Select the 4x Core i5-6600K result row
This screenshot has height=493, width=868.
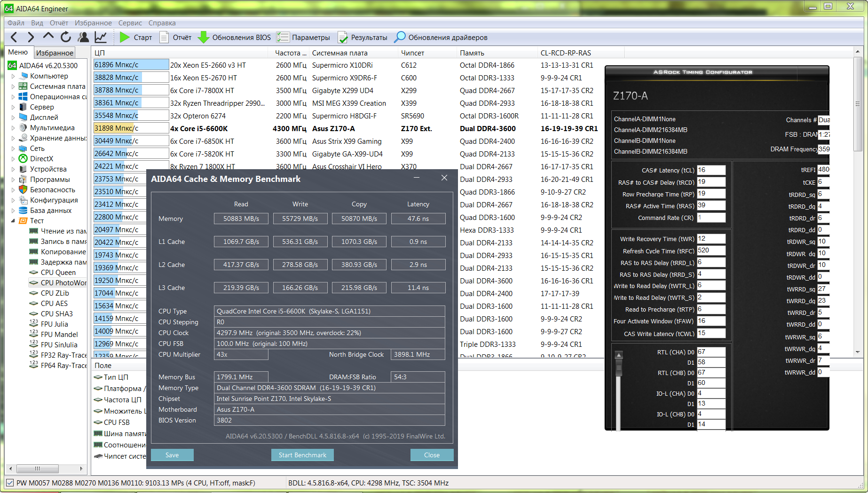[346, 128]
